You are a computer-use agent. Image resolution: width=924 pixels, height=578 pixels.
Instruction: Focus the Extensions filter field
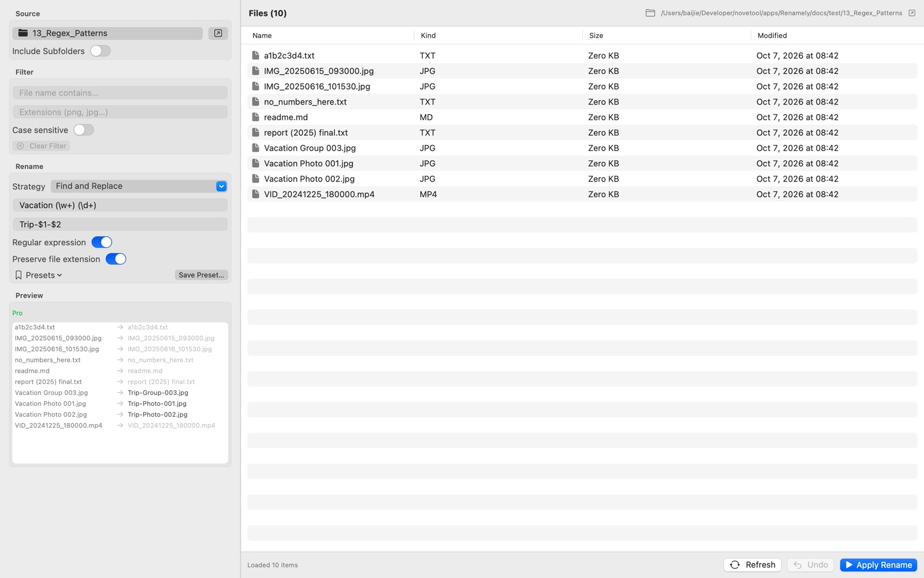120,112
